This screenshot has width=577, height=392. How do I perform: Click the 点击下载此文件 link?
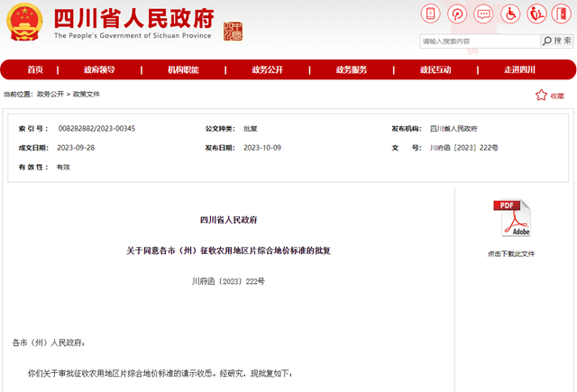coord(511,254)
